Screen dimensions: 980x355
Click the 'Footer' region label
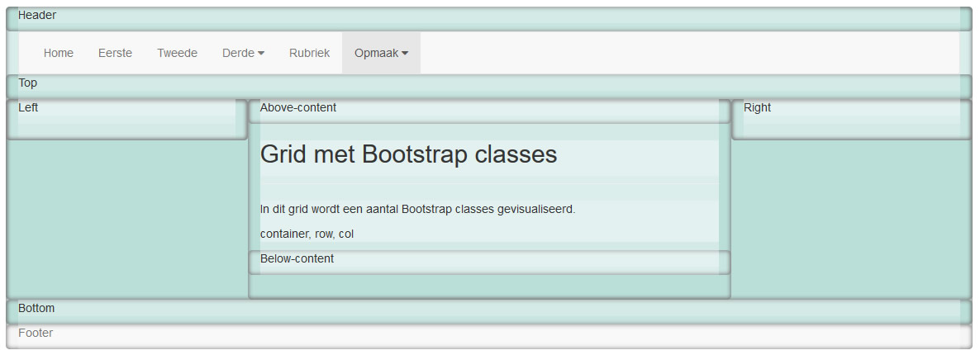tap(36, 334)
